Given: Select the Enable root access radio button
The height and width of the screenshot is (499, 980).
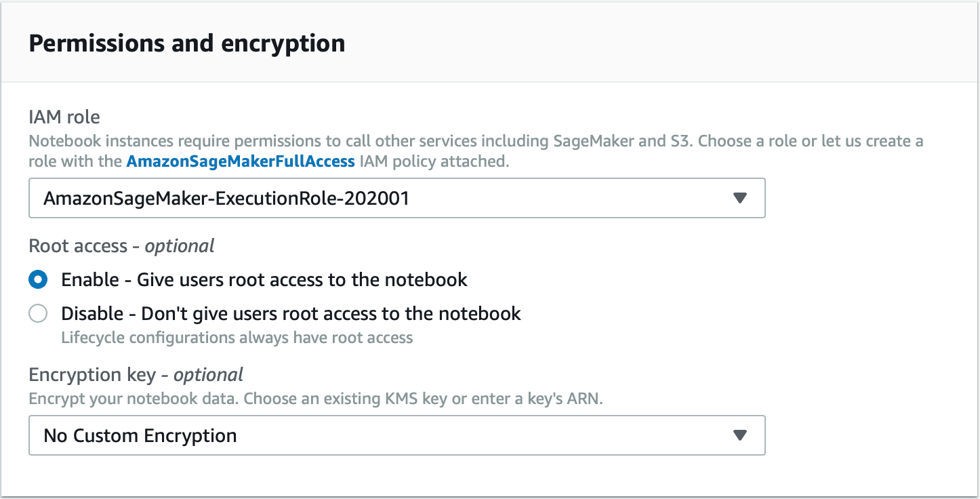Looking at the screenshot, I should (38, 279).
